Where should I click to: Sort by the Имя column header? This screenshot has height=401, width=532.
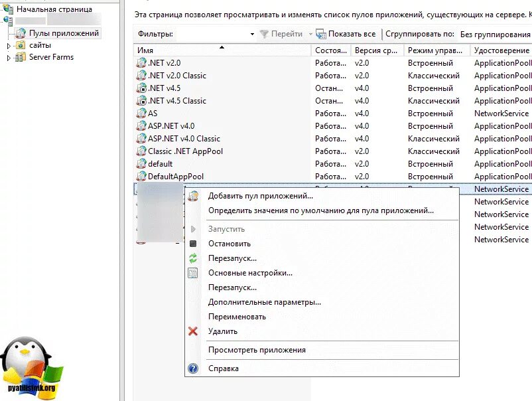[222, 50]
